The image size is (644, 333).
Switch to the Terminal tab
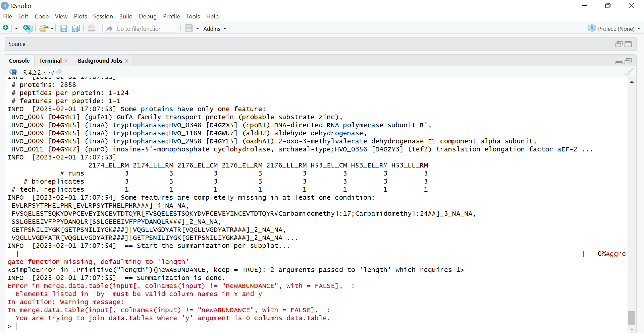[50, 61]
